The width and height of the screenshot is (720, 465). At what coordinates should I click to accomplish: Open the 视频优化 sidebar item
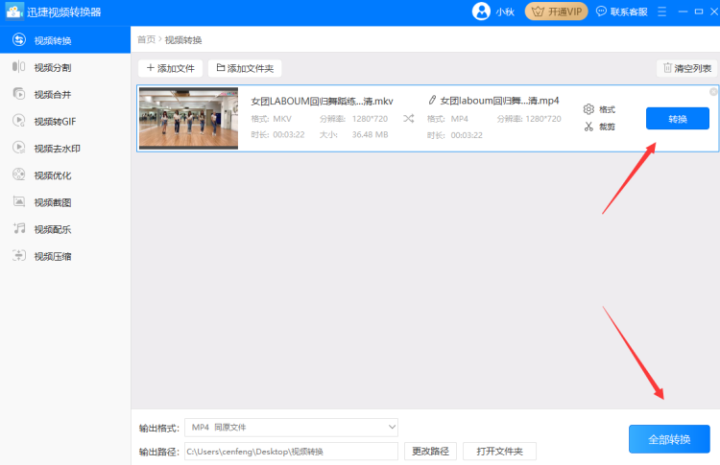[x=65, y=175]
